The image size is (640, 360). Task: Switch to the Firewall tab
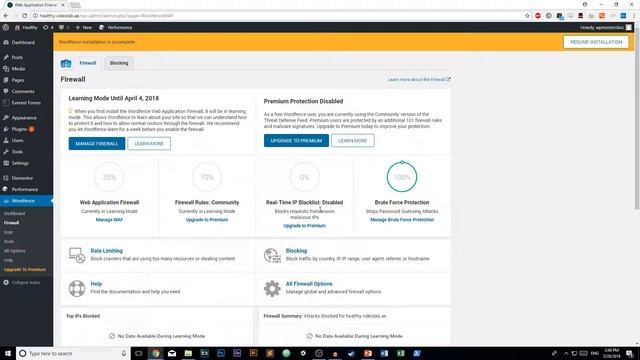click(87, 63)
